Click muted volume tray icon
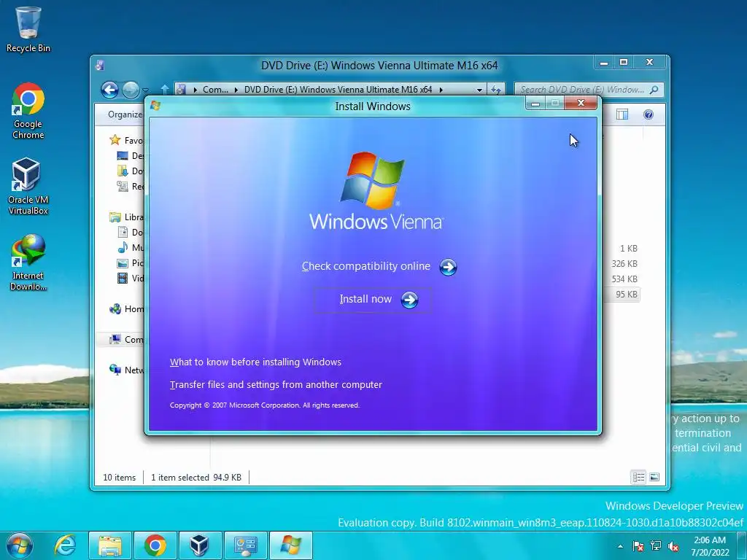This screenshot has height=560, width=747. click(673, 546)
